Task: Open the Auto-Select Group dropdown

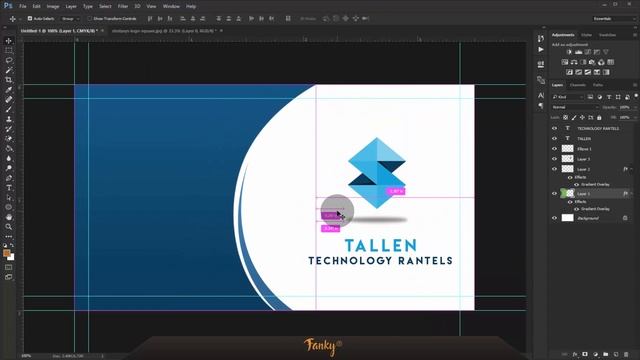Action: click(x=70, y=18)
